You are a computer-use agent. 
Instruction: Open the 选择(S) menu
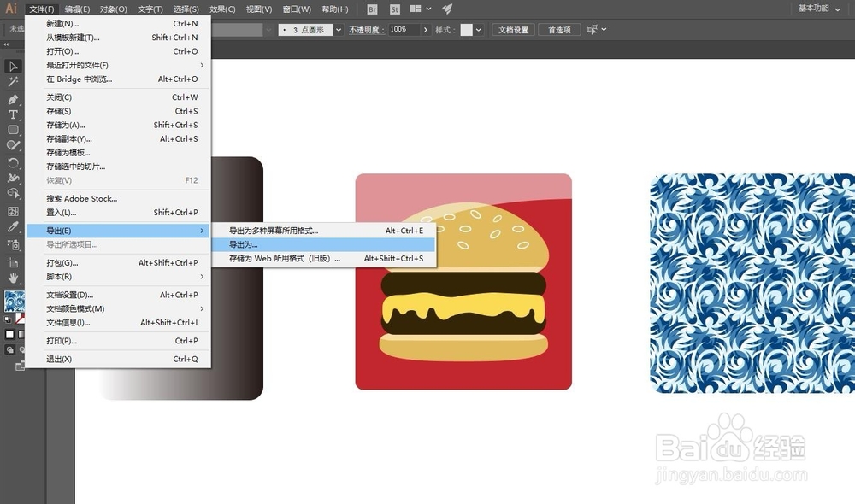[x=186, y=9]
